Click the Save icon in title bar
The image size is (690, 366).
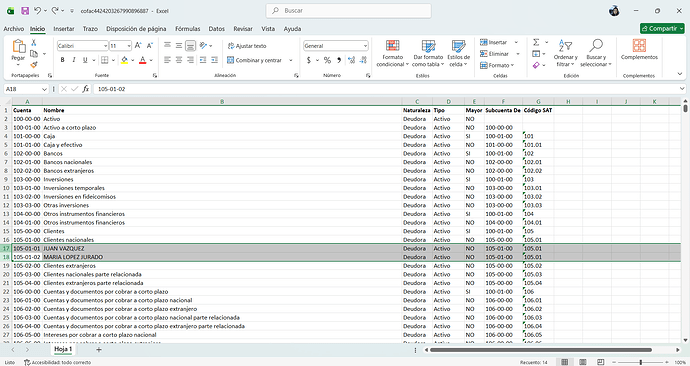(25, 11)
